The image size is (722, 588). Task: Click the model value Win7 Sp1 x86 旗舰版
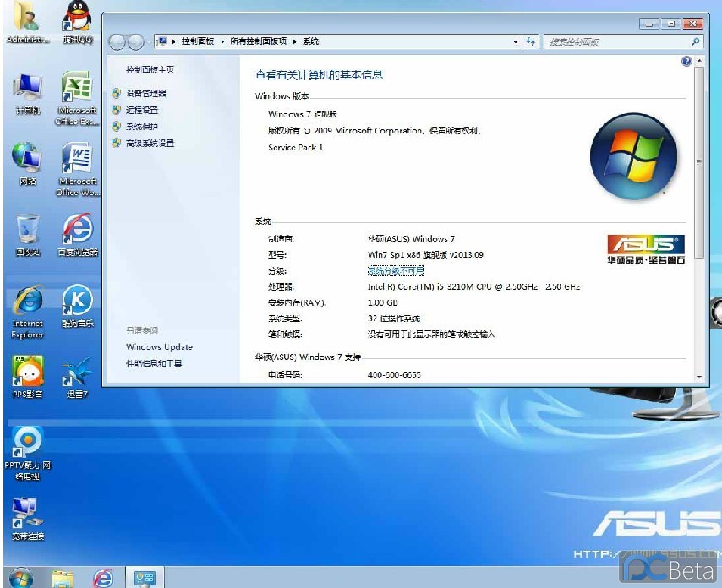click(x=425, y=254)
